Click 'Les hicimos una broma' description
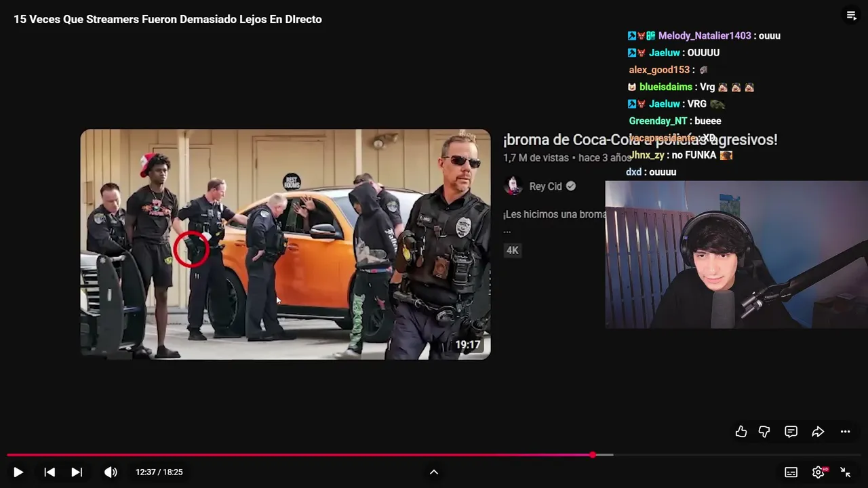The height and width of the screenshot is (488, 868). coord(555,214)
